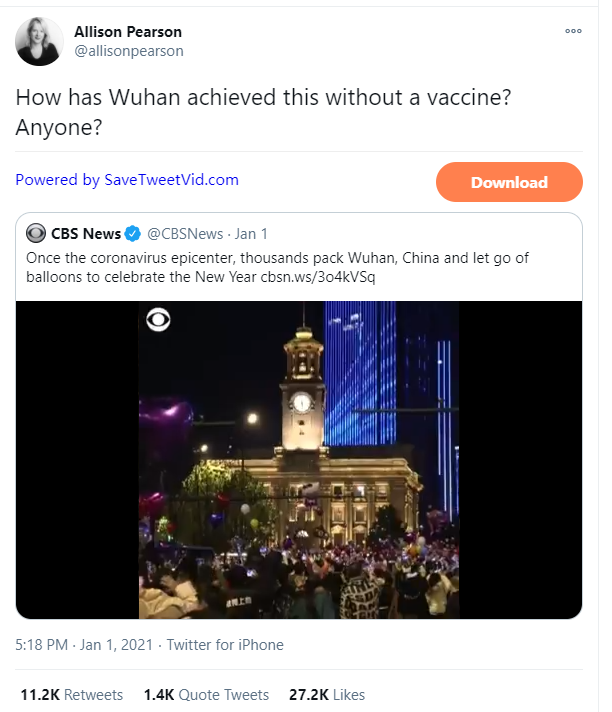The image size is (612, 712).
Task: Show the 27.2K Likes list
Action: [326, 695]
